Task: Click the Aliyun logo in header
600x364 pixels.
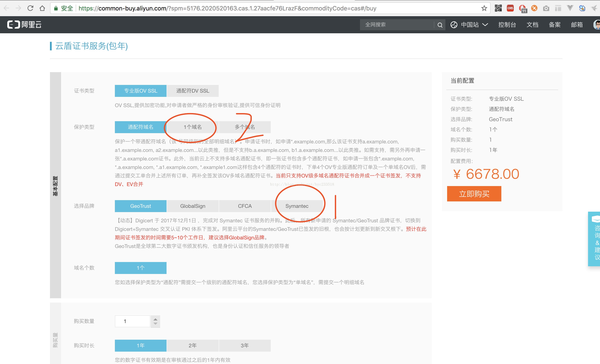Action: 24,25
